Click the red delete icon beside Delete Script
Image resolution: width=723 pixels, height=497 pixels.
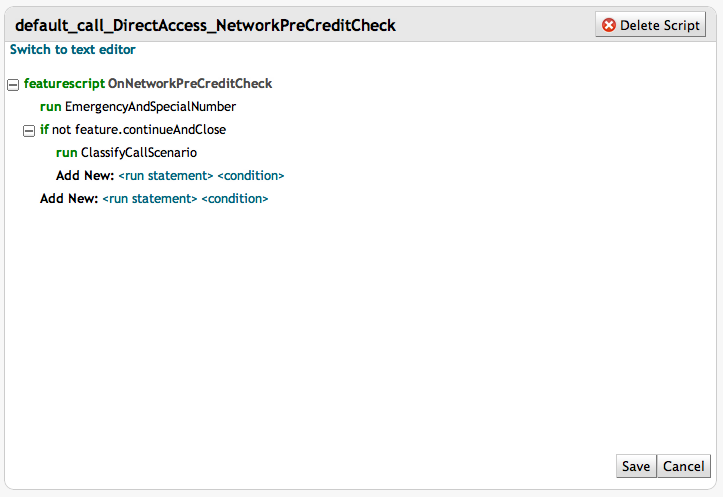point(609,25)
